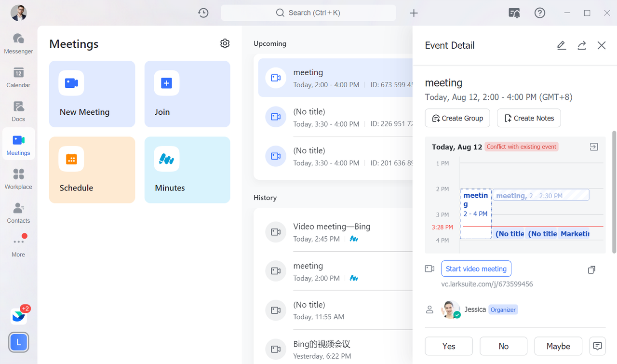Start a New Meeting
The height and width of the screenshot is (364, 617).
point(92,94)
